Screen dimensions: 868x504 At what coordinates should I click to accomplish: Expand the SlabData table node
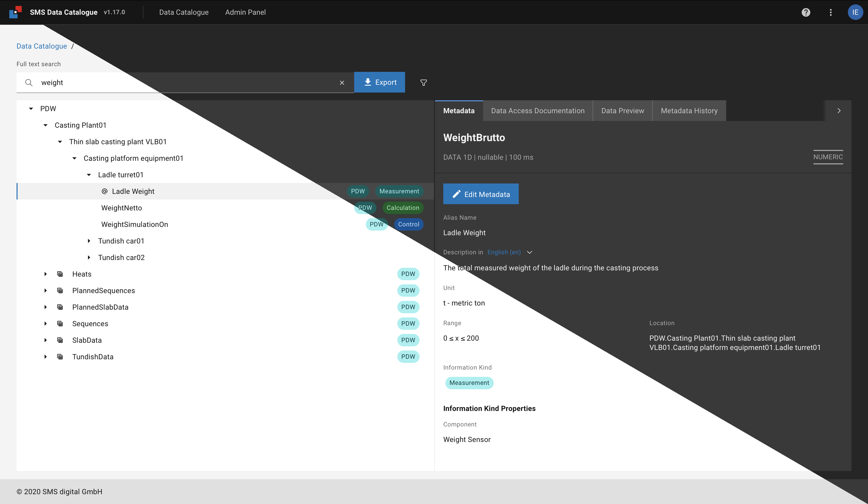45,340
